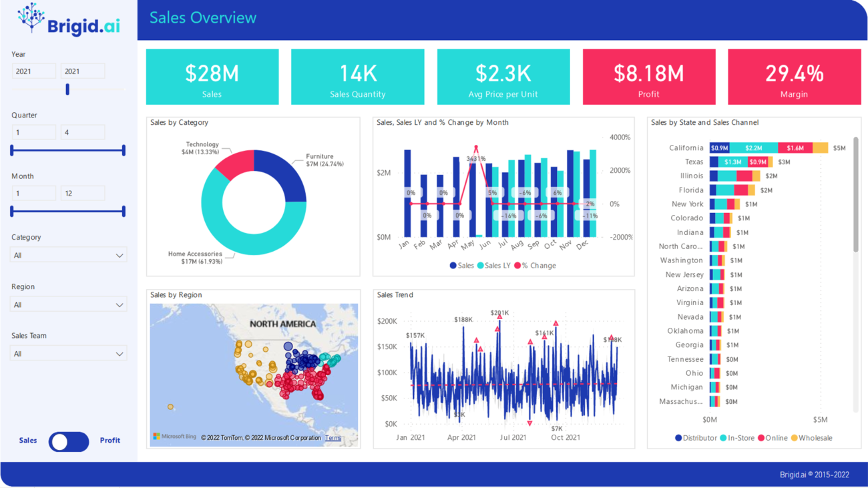Screen dimensions: 868x488
Task: Click the Wholesale legend marker
Action: point(794,438)
